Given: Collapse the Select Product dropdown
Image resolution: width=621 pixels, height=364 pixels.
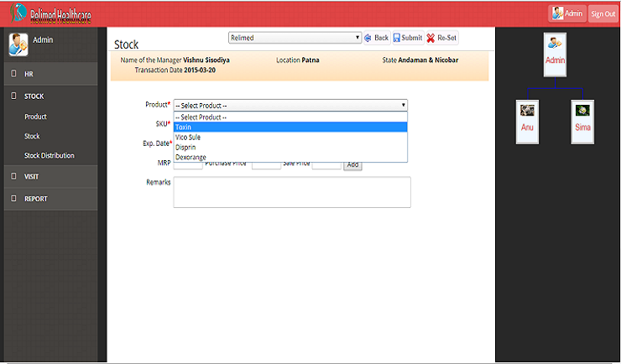Looking at the screenshot, I should click(290, 105).
